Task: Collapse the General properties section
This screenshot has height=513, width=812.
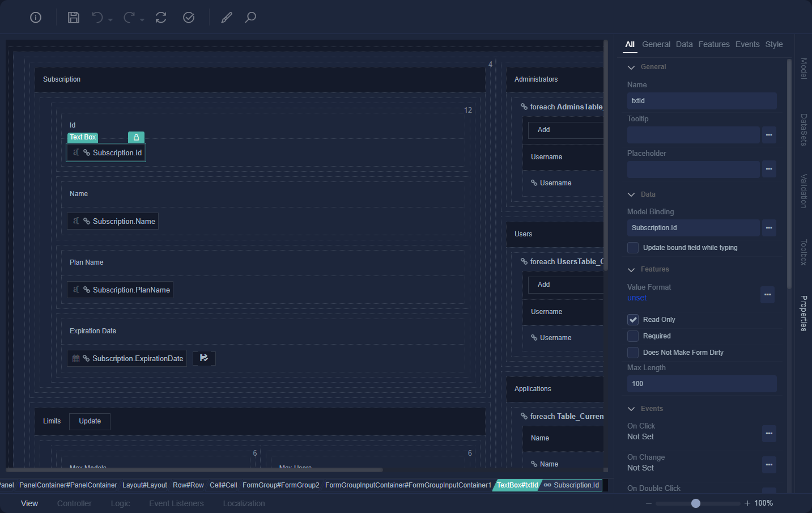Action: tap(631, 67)
